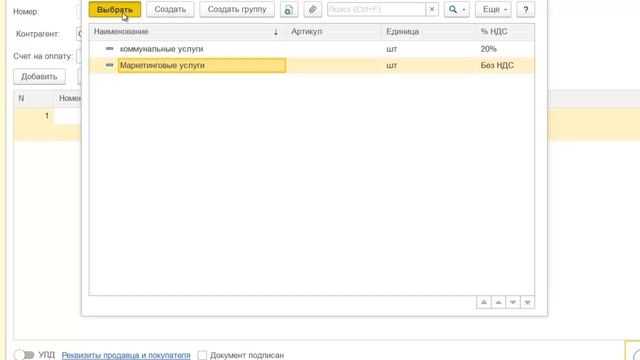640x360 pixels.
Task: Open the magnifier search dropdown
Action: 457,9
